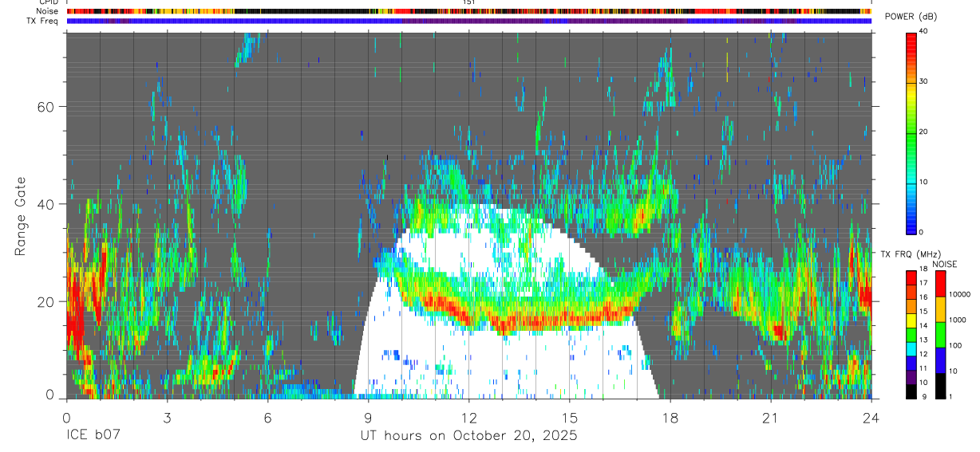Image resolution: width=980 pixels, height=452 pixels.
Task: Click the POWER (dB) gradient color bar
Action: tap(912, 132)
